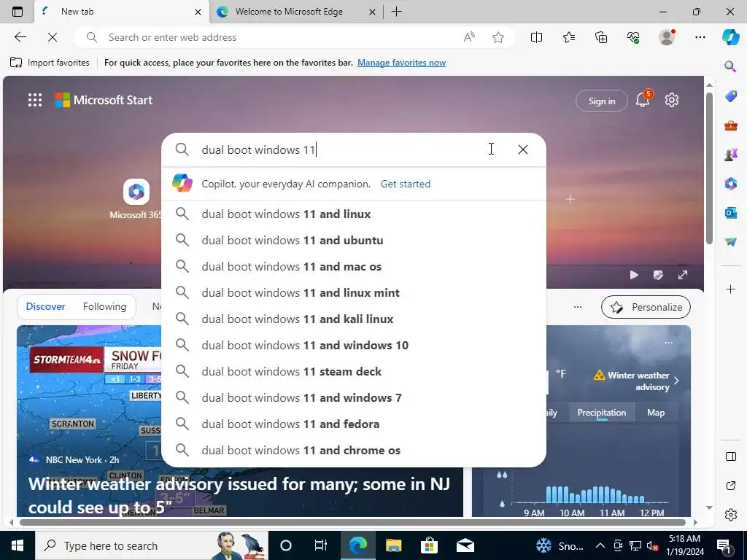
Task: Open the edit background icon
Action: point(658,275)
